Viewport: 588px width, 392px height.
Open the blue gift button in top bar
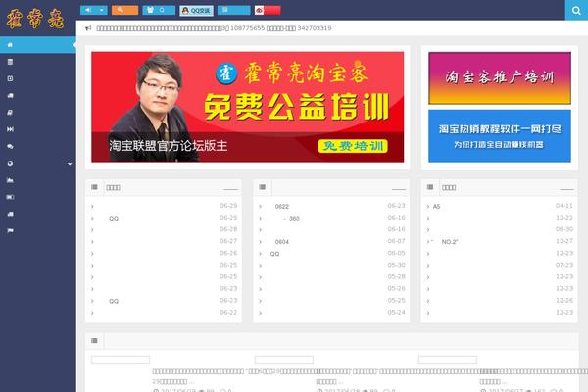[159, 10]
